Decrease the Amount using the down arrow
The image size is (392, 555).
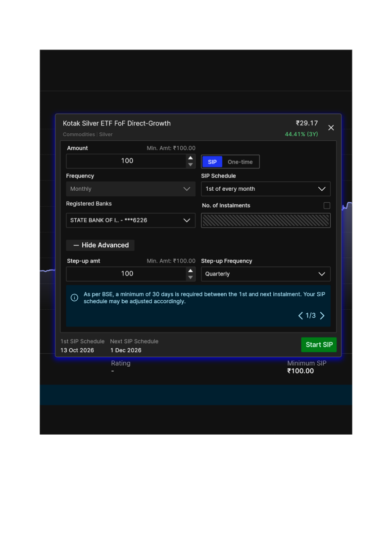click(x=191, y=165)
